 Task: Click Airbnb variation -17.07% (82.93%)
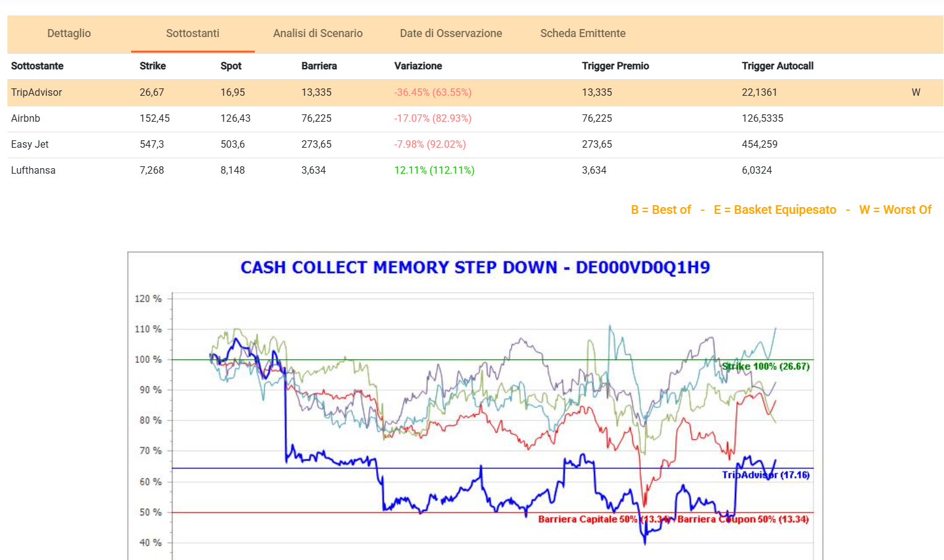433,119
